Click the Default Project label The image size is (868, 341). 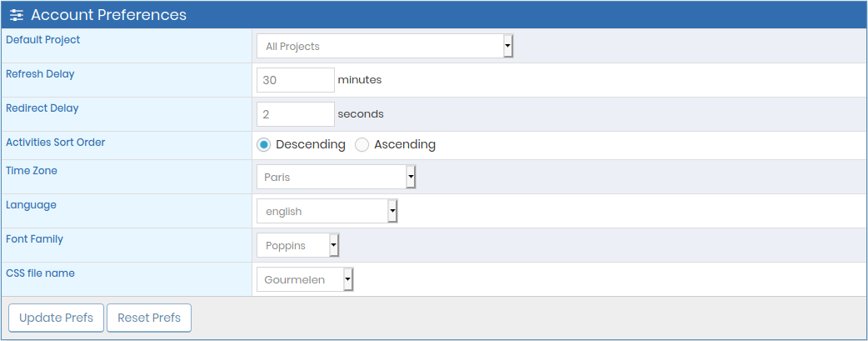[x=42, y=40]
